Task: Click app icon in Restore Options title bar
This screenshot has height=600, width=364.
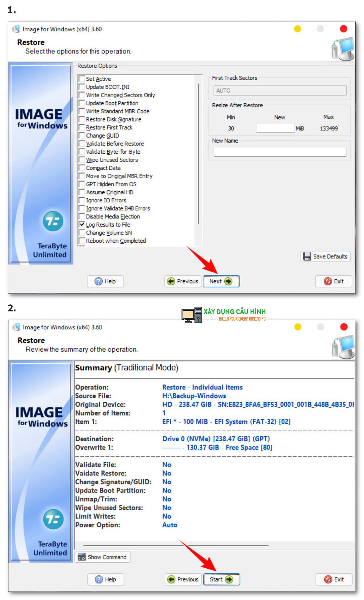Action: click(16, 29)
